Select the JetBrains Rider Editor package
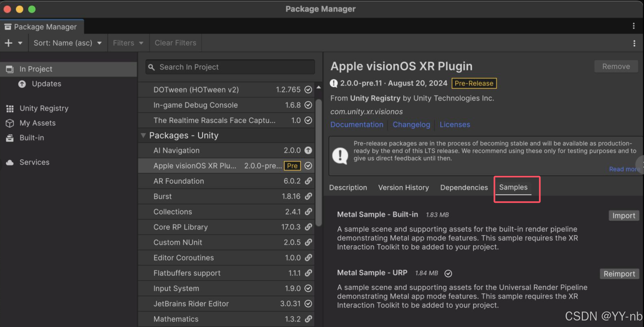Screen dimensions: 644x327 coord(226,304)
